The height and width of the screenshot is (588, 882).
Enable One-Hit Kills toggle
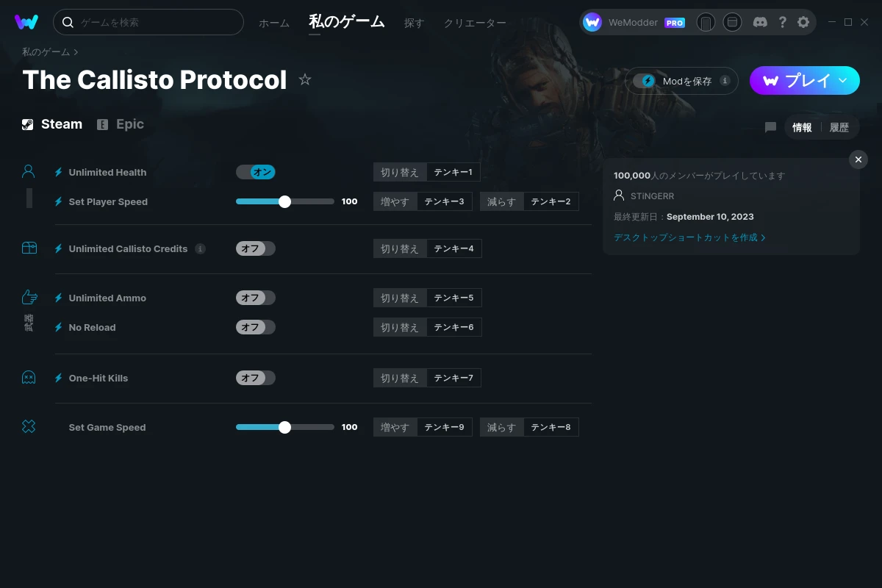256,378
